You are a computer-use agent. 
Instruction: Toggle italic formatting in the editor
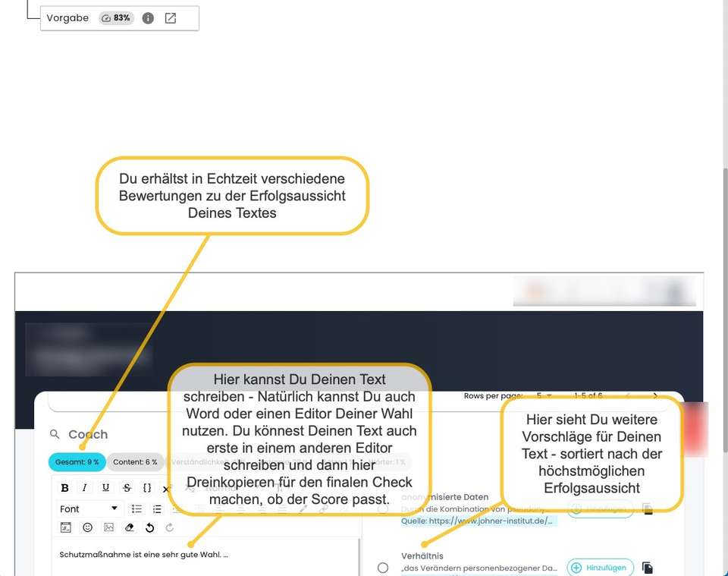(85, 488)
